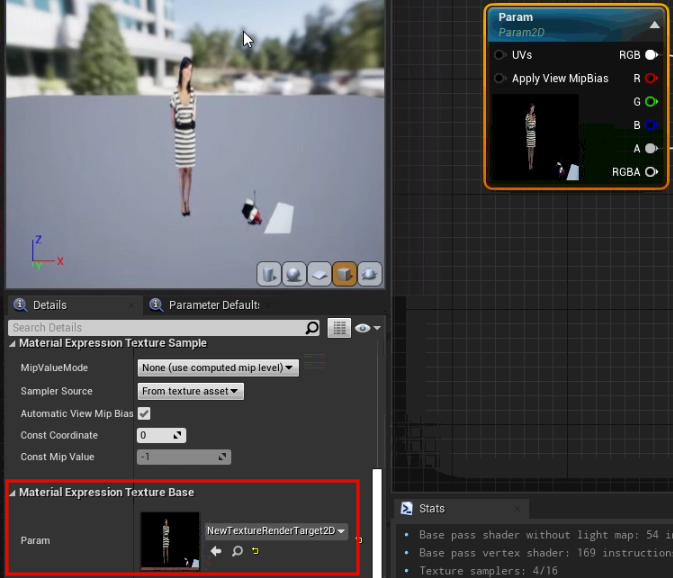Reset Param texture to default

tap(255, 551)
